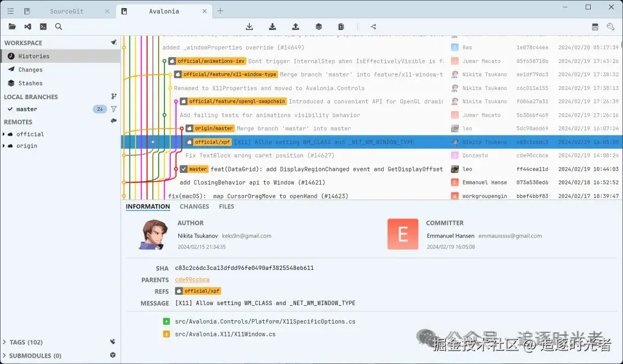Expand the official remote node
The image size is (623, 364).
click(3, 134)
